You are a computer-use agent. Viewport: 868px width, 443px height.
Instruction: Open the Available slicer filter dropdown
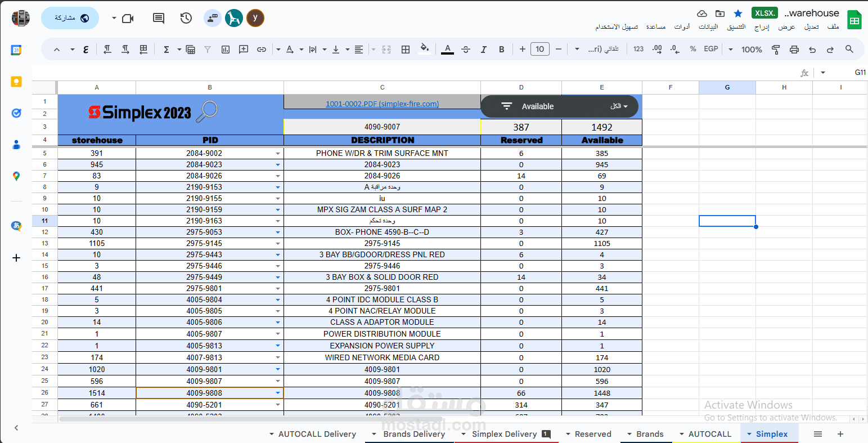[619, 106]
